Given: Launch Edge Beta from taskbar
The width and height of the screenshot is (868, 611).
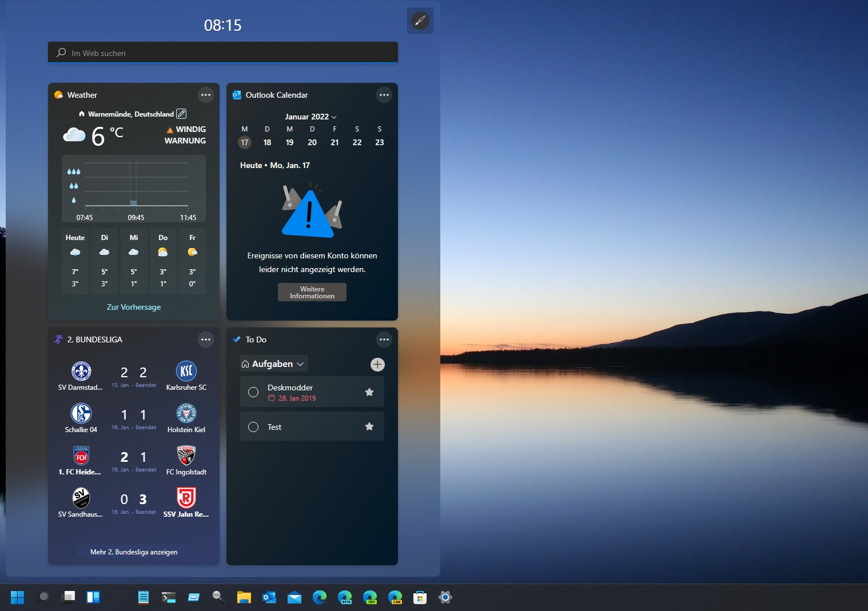Looking at the screenshot, I should tap(345, 597).
